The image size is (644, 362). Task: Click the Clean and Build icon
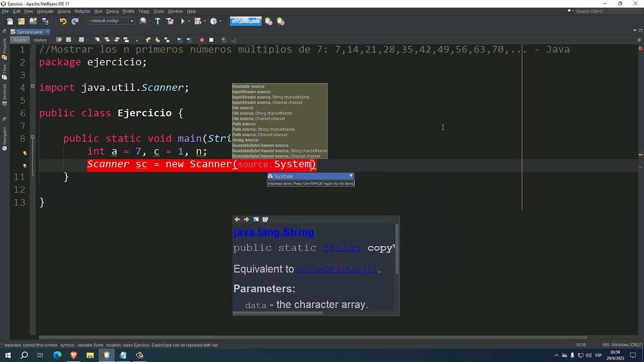pos(170,21)
